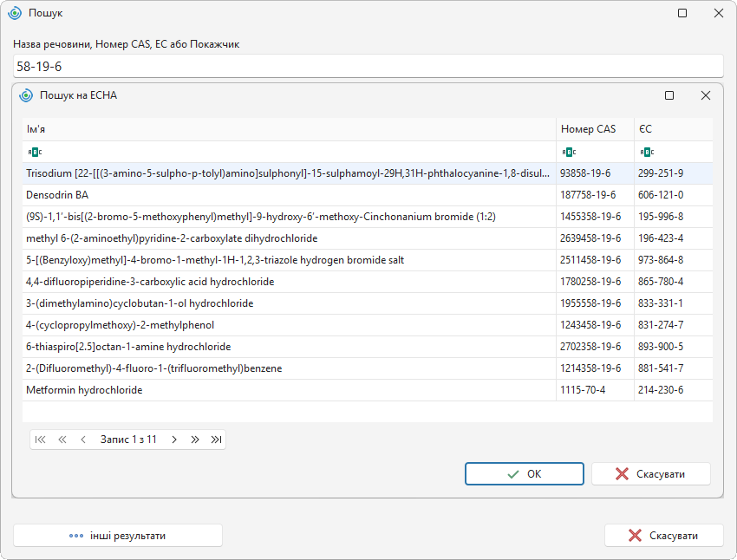This screenshot has width=737, height=560.
Task: Go to first record in pager
Action: 41,440
